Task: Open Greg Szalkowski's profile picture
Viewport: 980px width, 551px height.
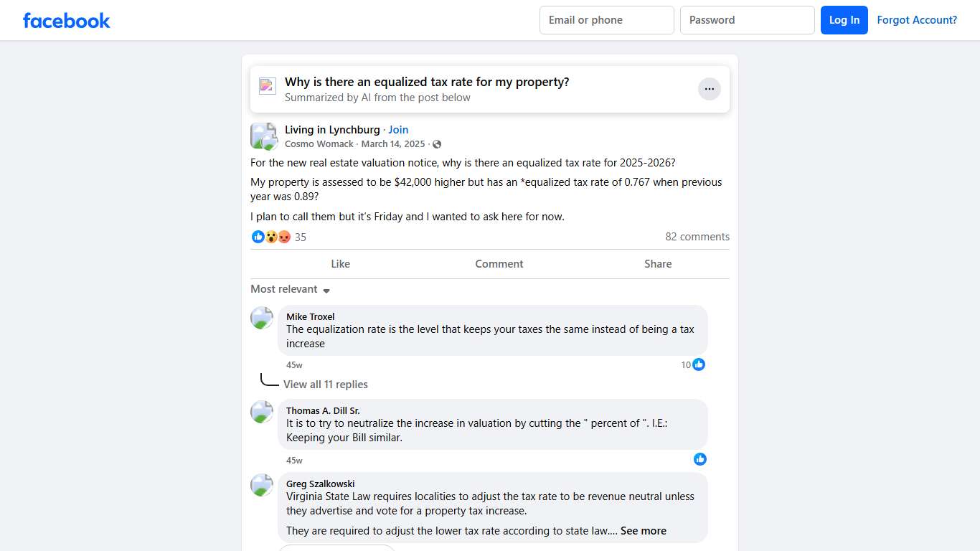Action: coord(262,485)
